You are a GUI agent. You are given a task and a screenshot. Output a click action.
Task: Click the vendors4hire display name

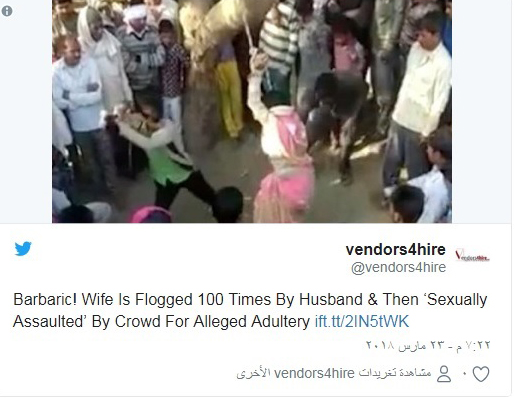point(395,249)
